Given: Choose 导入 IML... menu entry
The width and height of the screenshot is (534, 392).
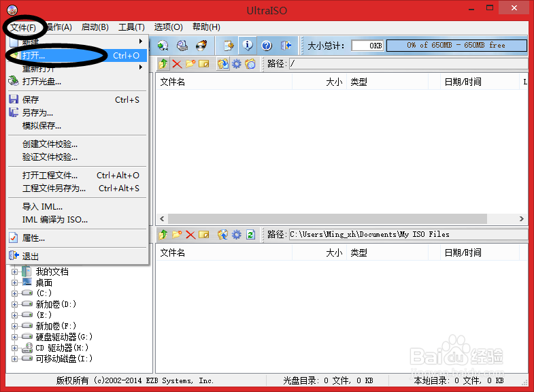Looking at the screenshot, I should point(78,207).
